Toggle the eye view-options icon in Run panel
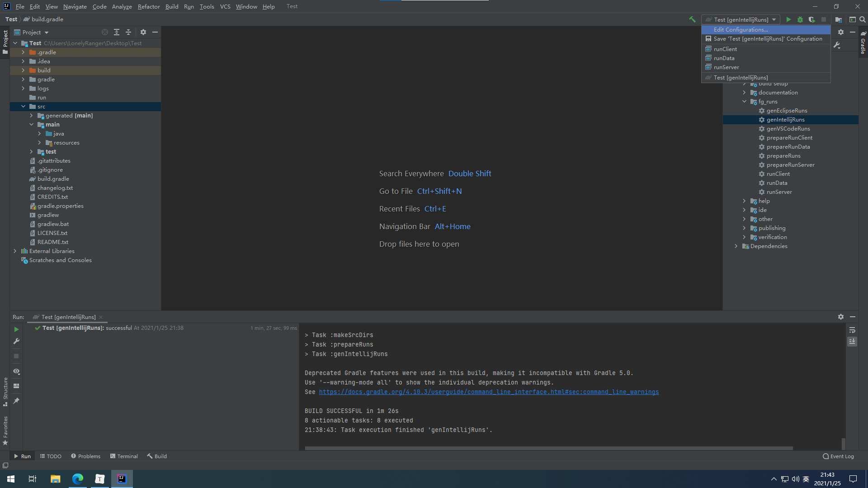This screenshot has height=488, width=868. (16, 371)
